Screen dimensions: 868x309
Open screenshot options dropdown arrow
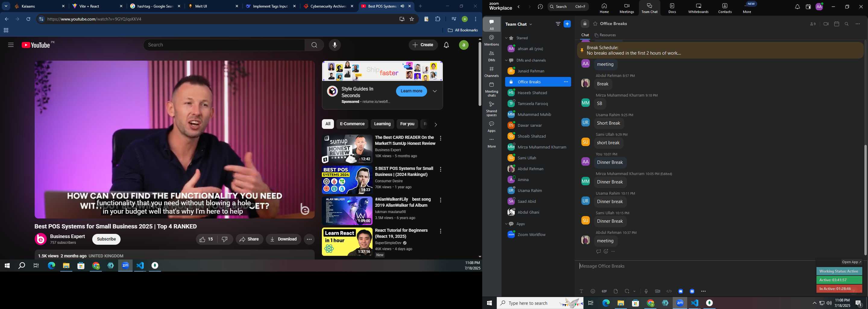(634, 291)
